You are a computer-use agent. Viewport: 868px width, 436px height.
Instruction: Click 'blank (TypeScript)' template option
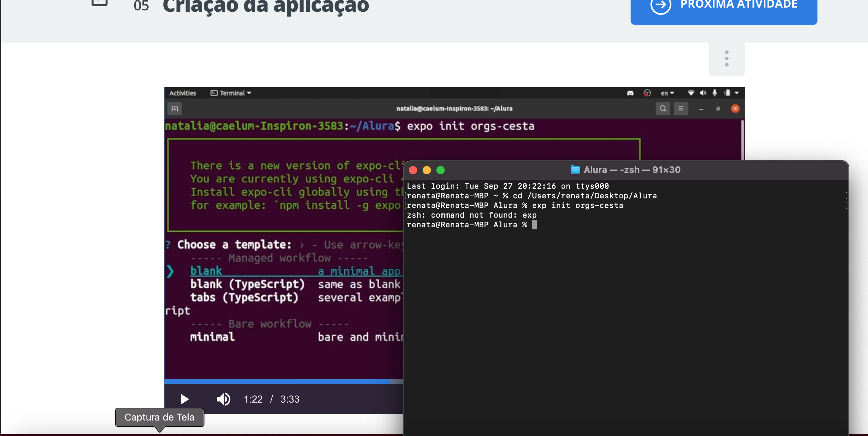[247, 284]
